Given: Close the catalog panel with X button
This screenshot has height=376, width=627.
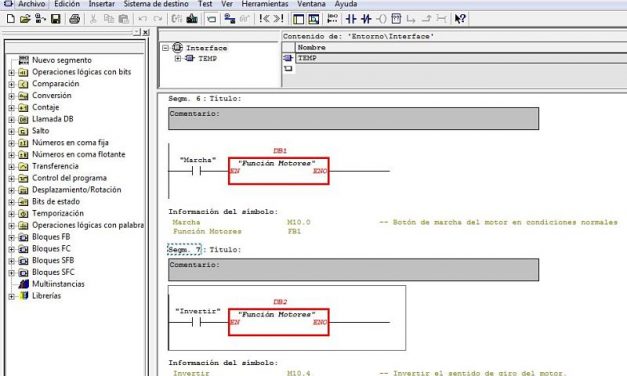Looking at the screenshot, I should [146, 32].
